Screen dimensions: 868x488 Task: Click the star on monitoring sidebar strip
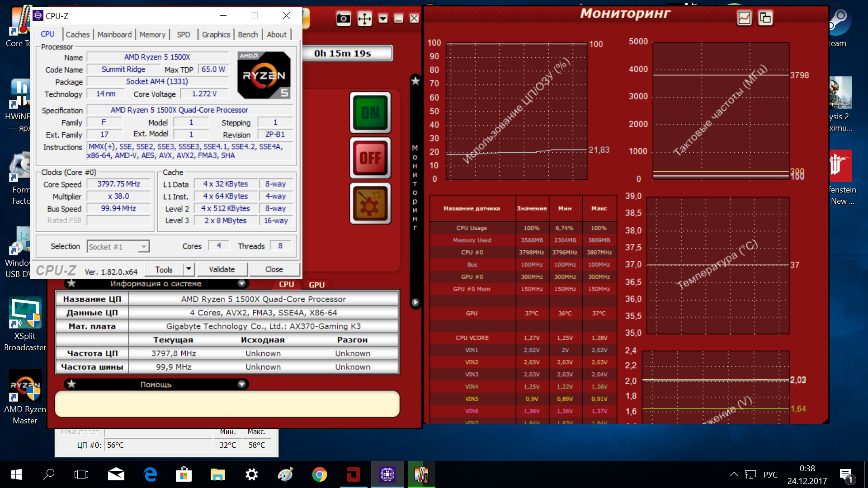pos(415,81)
